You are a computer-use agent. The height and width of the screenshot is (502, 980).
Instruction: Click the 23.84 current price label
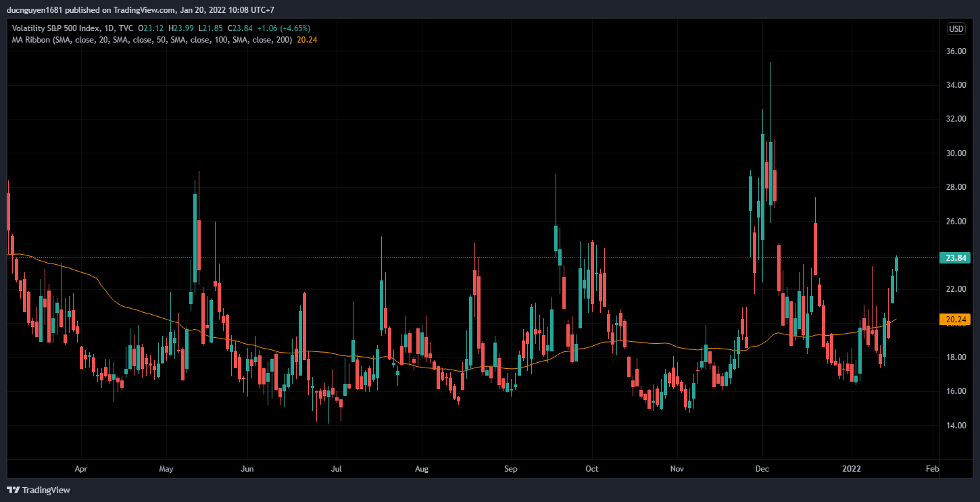point(956,257)
